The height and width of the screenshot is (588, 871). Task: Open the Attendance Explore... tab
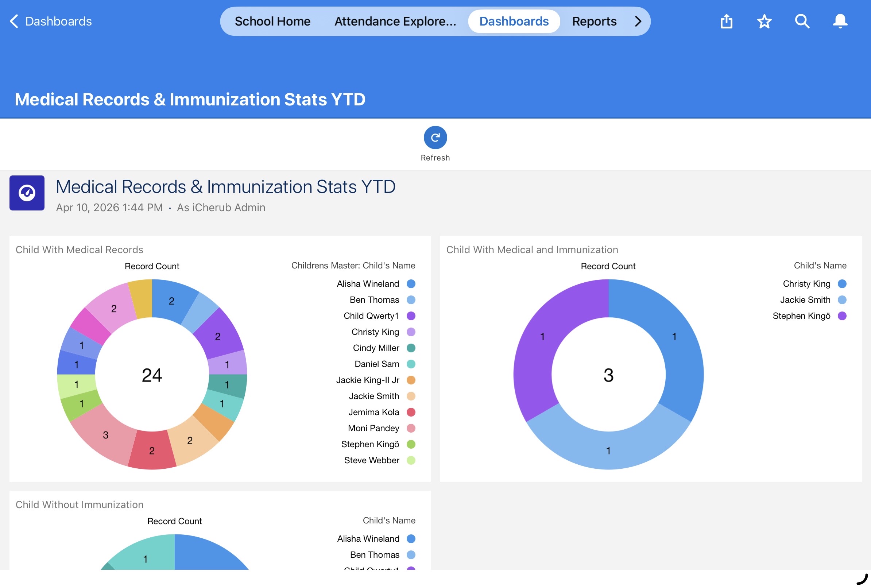395,22
